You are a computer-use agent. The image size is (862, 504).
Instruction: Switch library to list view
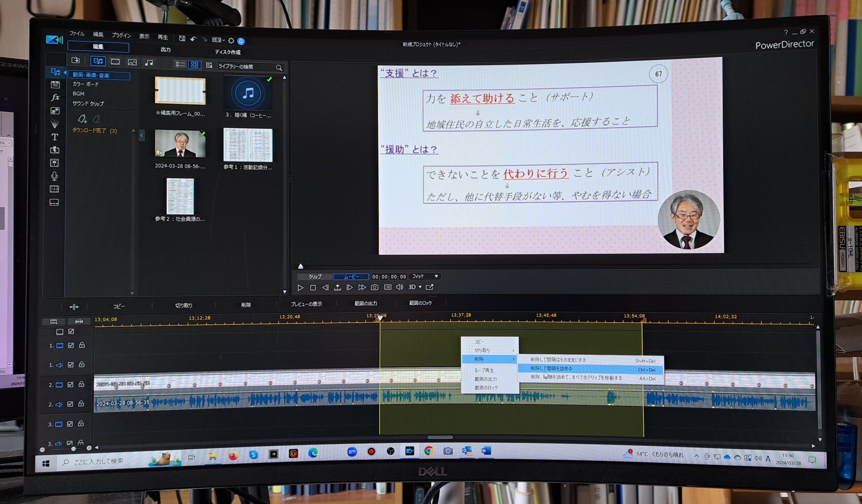[180, 64]
